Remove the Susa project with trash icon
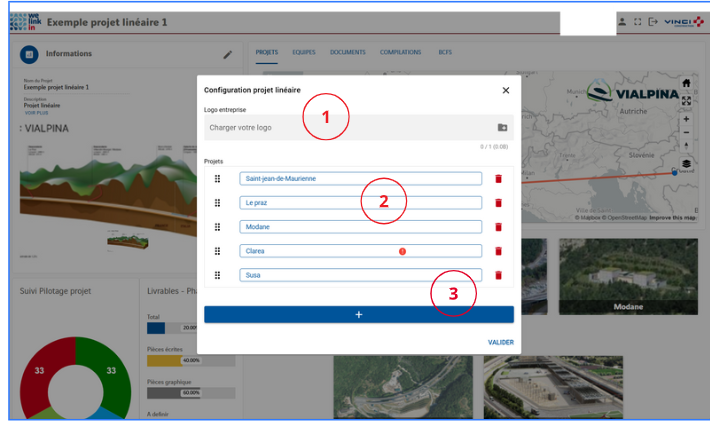Screen dimensions: 710x425 tap(498, 275)
